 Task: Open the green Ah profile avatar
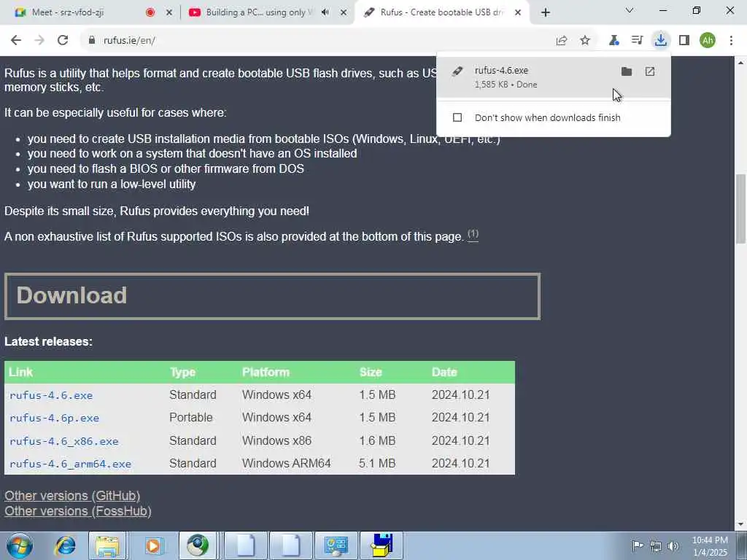coord(708,41)
